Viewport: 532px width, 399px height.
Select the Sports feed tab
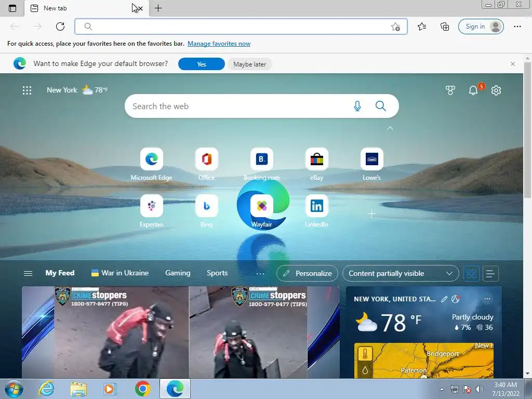click(217, 273)
